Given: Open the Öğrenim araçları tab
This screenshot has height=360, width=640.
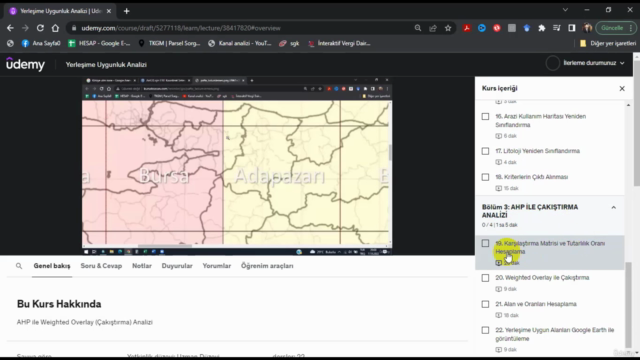Looking at the screenshot, I should pos(267,266).
